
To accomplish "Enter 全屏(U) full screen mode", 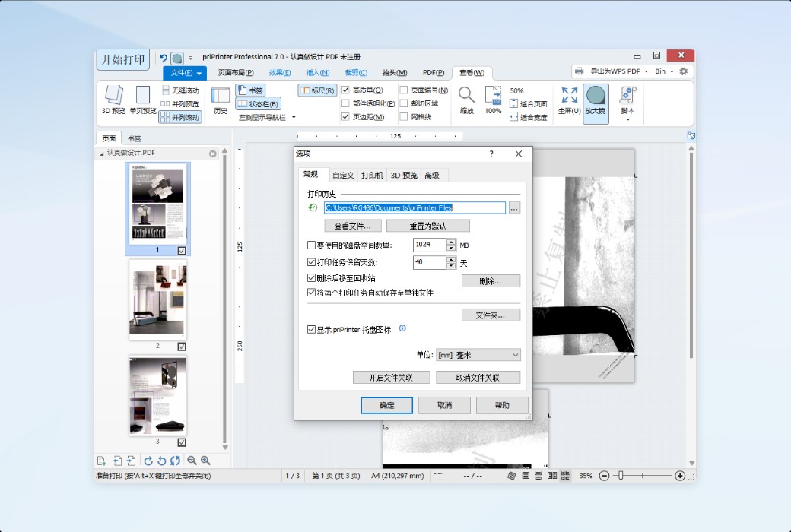I will [x=570, y=100].
